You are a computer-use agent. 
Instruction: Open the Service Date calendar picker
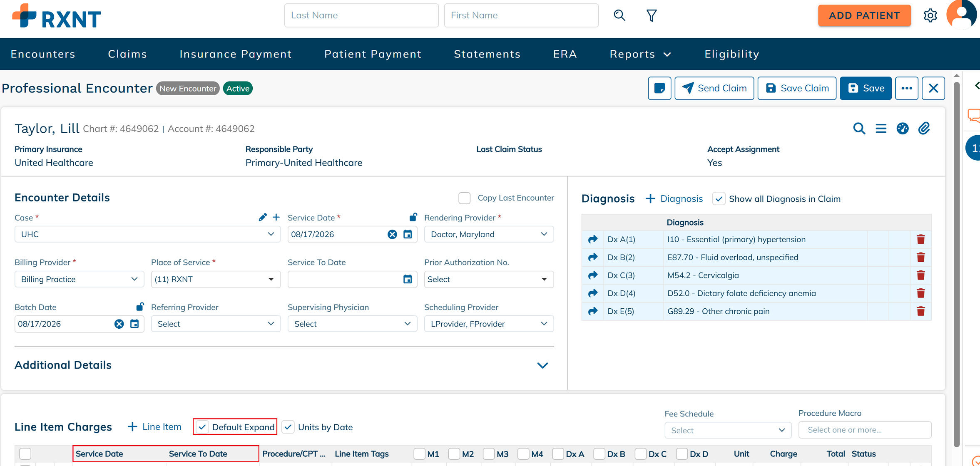pyautogui.click(x=408, y=234)
